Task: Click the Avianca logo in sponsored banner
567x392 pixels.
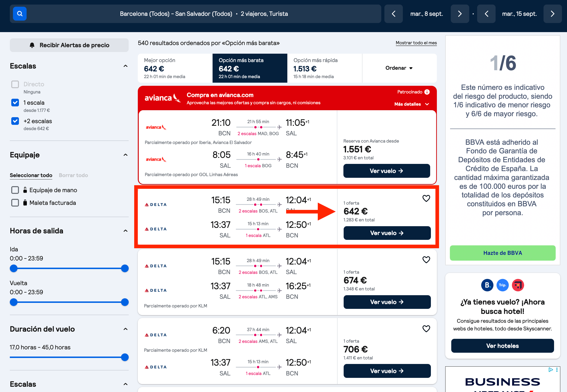Action: [162, 98]
